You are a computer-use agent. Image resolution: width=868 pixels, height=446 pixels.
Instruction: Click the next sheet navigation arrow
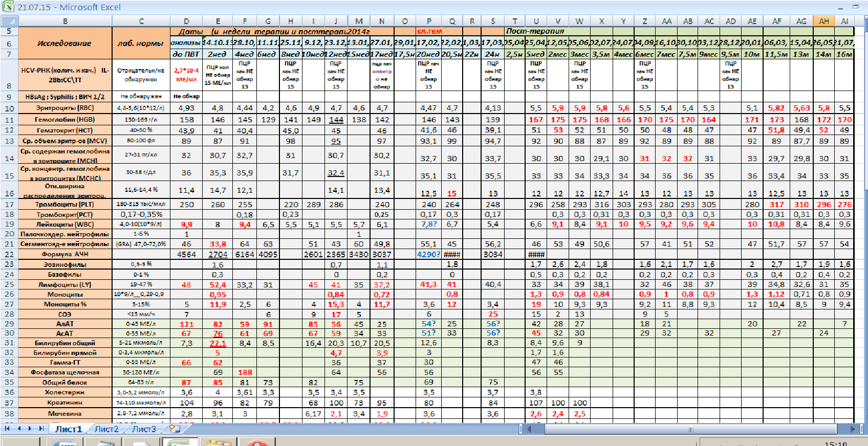pos(30,429)
